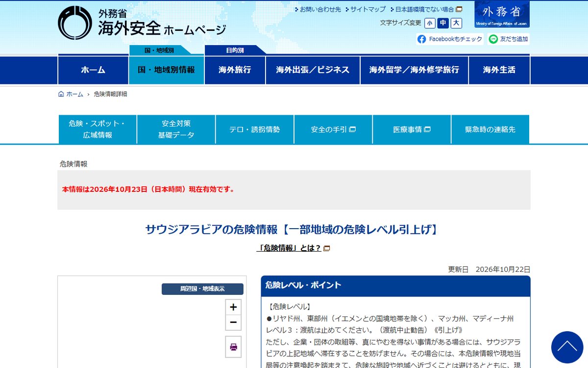Viewport: 588px width, 368px height.
Task: Click the 危険レベル・ポイント header
Action: [395, 286]
